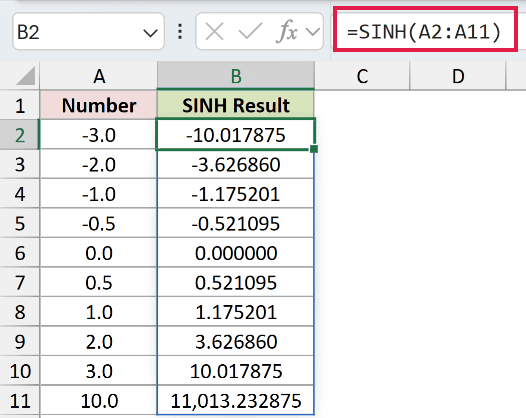
Task: Select cell B10 with 10.017875
Action: (235, 371)
